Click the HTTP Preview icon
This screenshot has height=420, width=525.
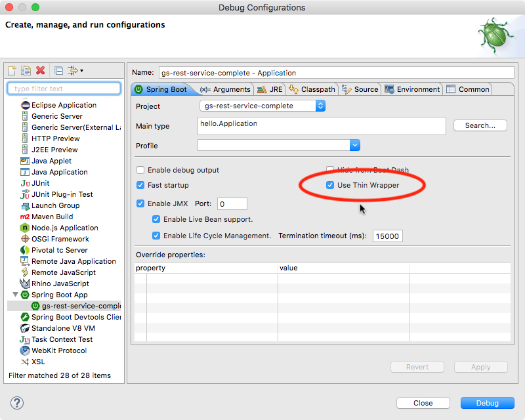coord(25,138)
